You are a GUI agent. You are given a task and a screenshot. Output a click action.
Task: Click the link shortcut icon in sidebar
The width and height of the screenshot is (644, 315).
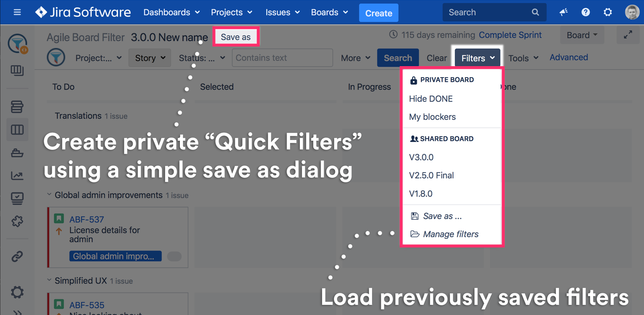pyautogui.click(x=17, y=256)
